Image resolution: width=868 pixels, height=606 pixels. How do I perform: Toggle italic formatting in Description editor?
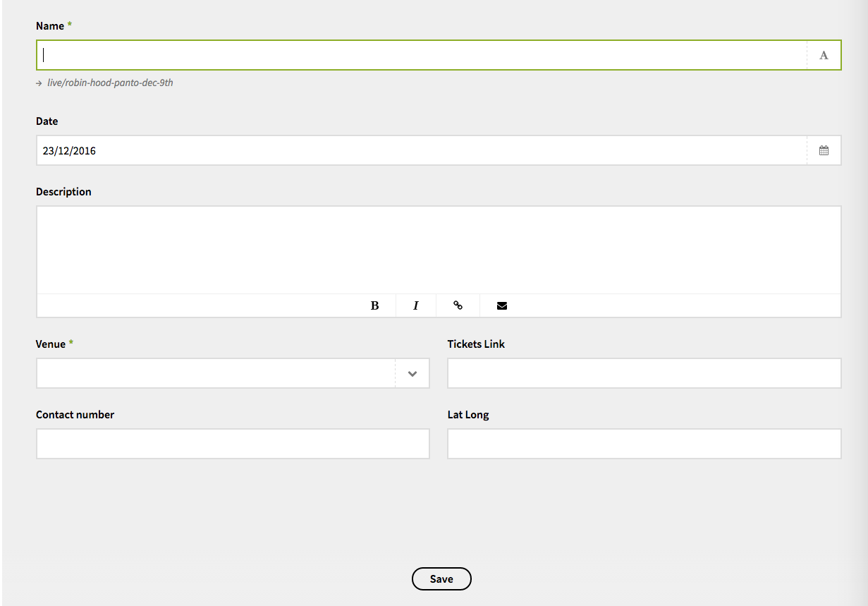[416, 305]
